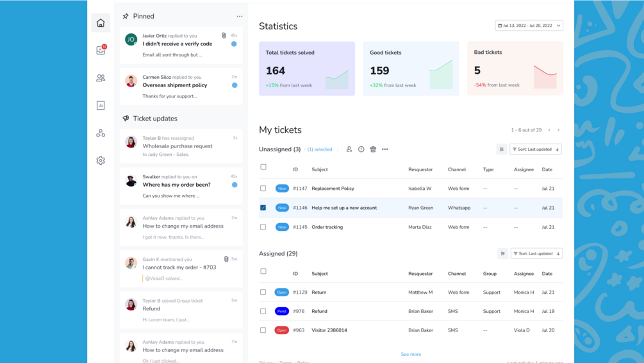This screenshot has height=363, width=644.
Task: Click the assign agent icon for selected tickets
Action: 349,149
